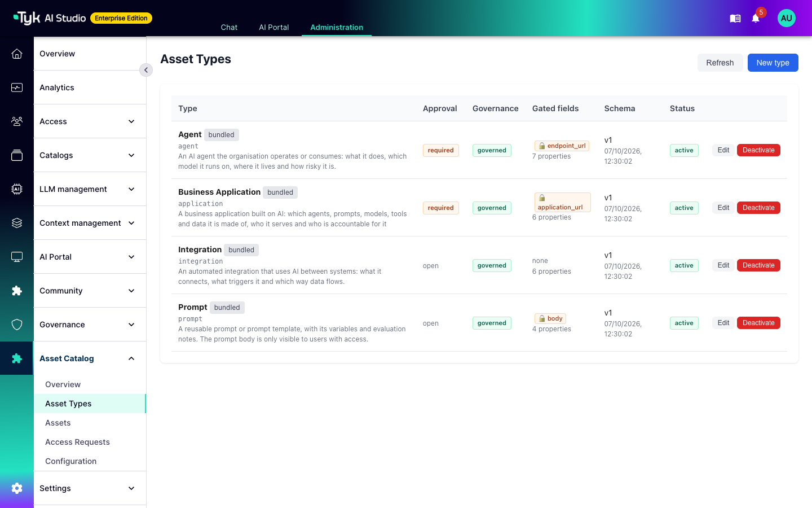Deactivate the Prompt asset type
The image size is (812, 508).
758,323
